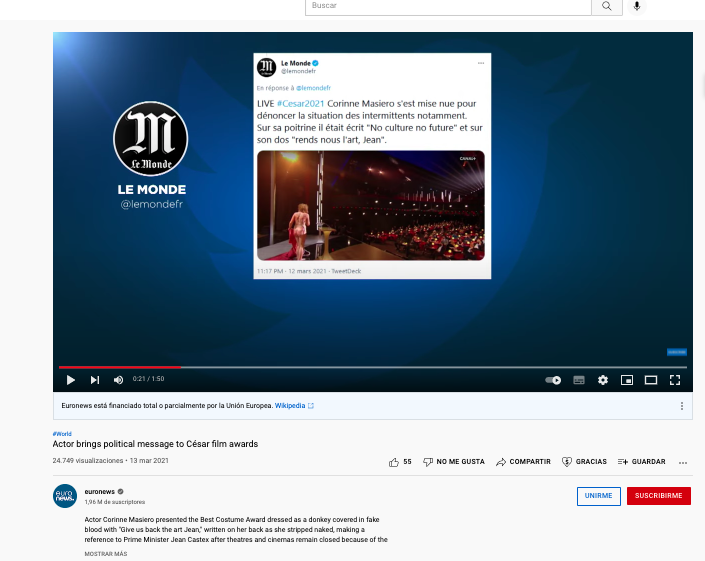This screenshot has height=561, width=705.
Task: Click the 1,96 M de suscriptores text
Action: 115,502
